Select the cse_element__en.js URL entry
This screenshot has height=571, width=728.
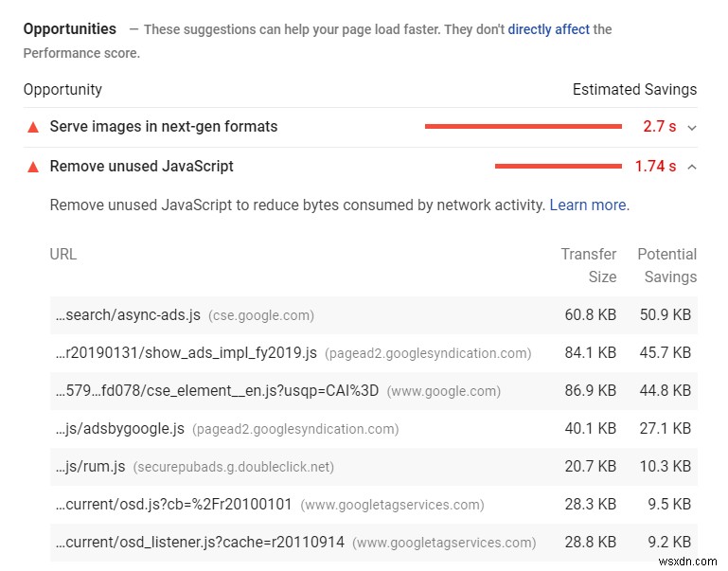coord(218,390)
